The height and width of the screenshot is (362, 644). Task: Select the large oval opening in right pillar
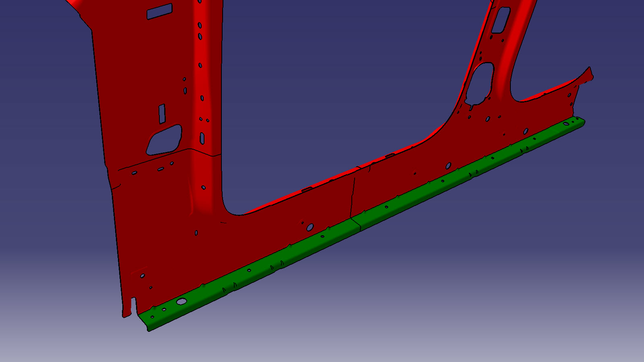[480, 83]
